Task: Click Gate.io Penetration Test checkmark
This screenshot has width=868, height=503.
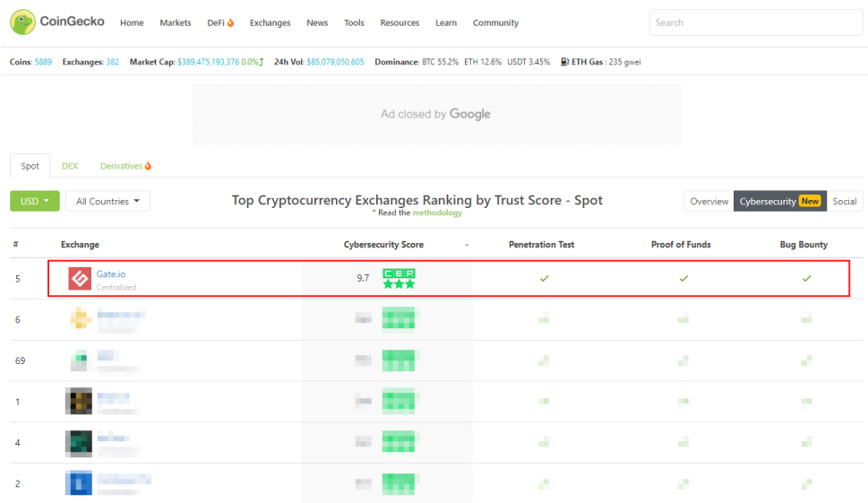Action: click(x=544, y=279)
